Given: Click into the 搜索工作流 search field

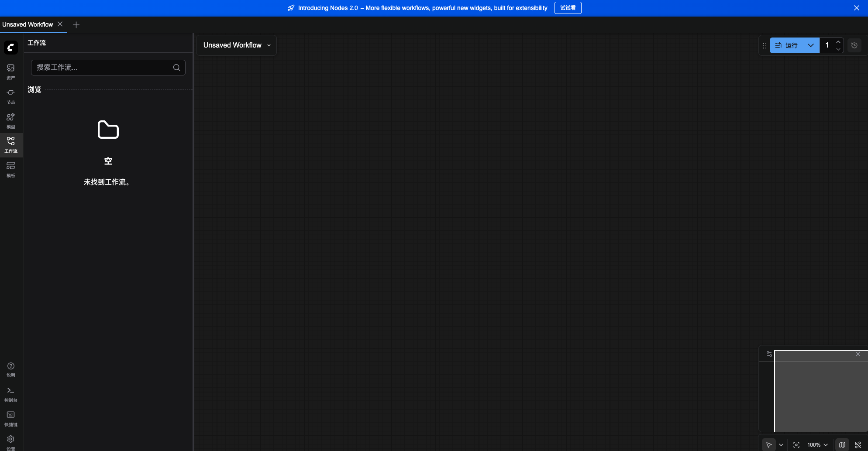Looking at the screenshot, I should (108, 68).
